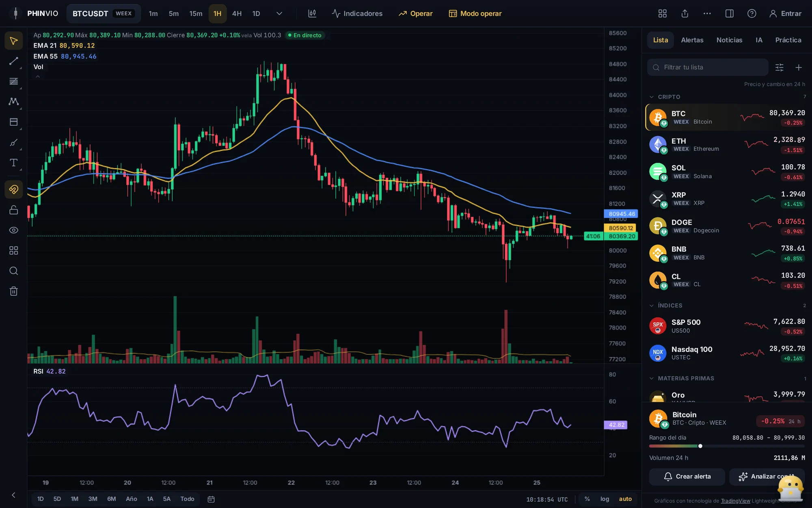The width and height of the screenshot is (812, 508).
Task: Select the text annotation tool
Action: 13,163
